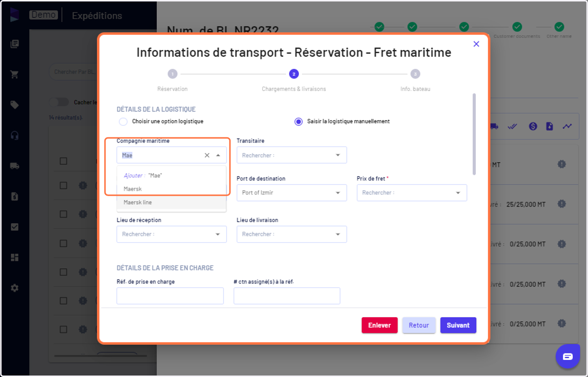Open the Lieu de livraison dropdown
Screen dimensions: 588x377
pyautogui.click(x=292, y=234)
